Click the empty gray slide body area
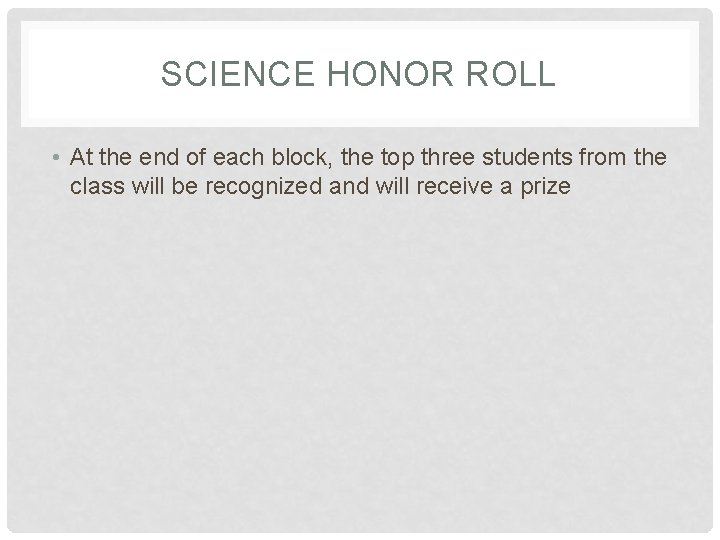 360,358
